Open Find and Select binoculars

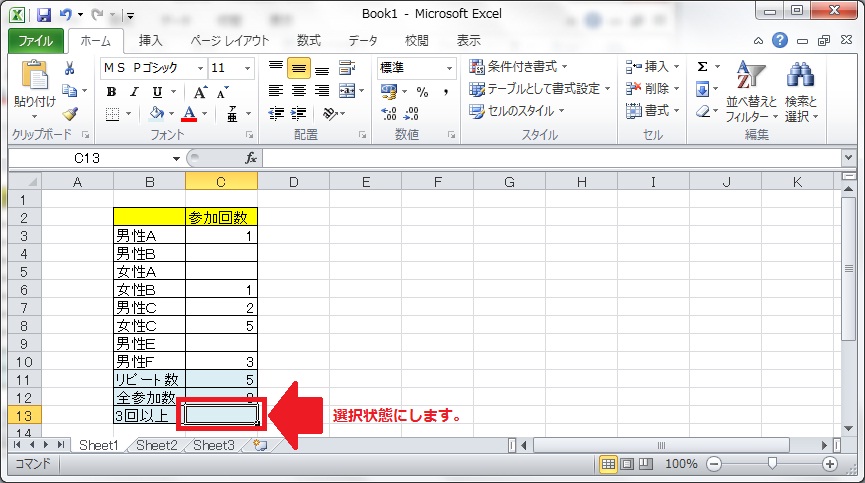(x=801, y=92)
